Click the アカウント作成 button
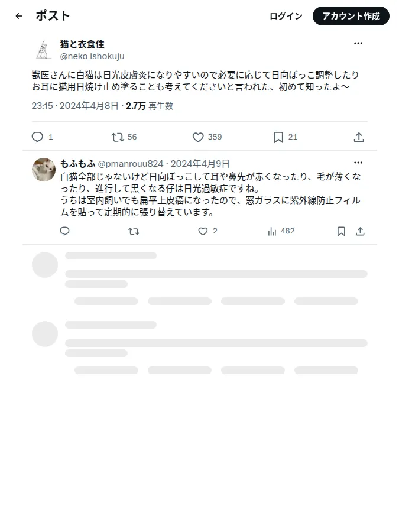Image resolution: width=399 pixels, height=532 pixels. 351,16
